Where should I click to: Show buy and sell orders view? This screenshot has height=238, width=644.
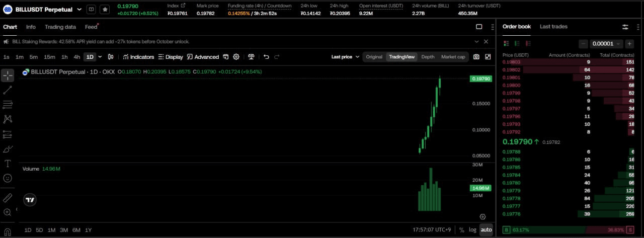point(506,44)
